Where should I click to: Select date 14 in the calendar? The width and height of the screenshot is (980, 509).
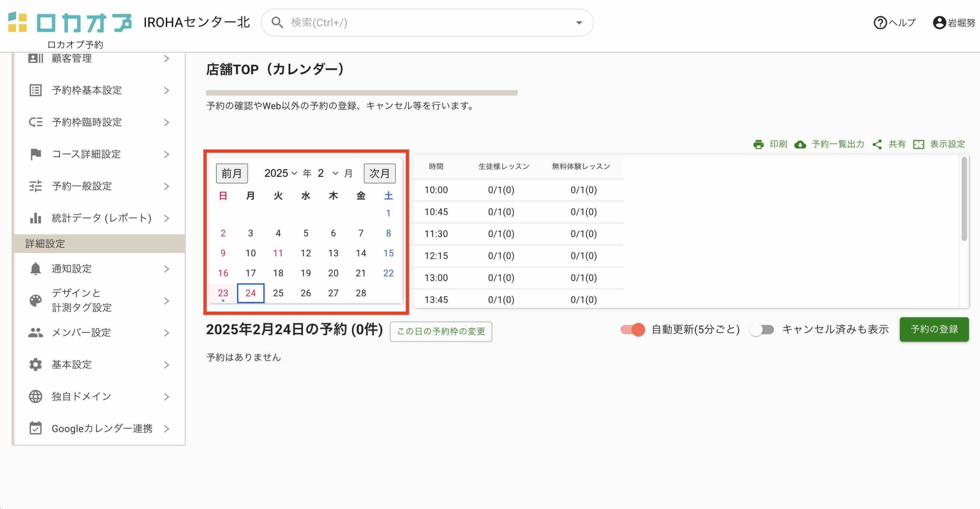coord(361,253)
